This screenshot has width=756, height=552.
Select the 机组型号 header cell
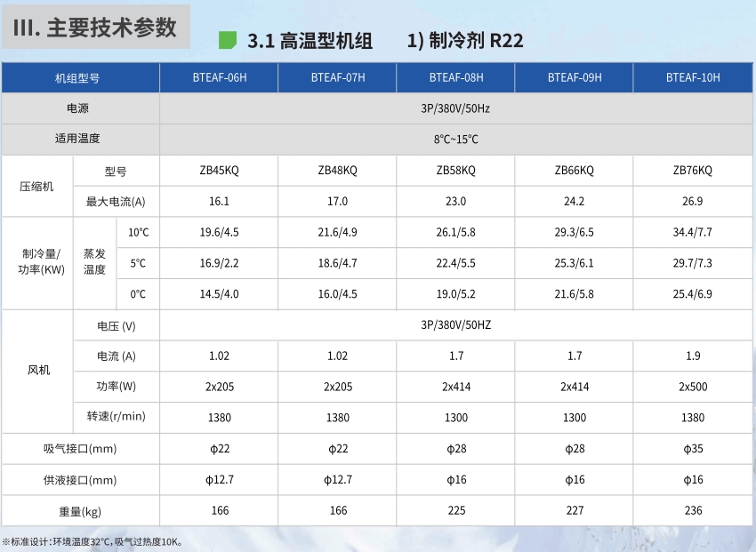tap(80, 78)
